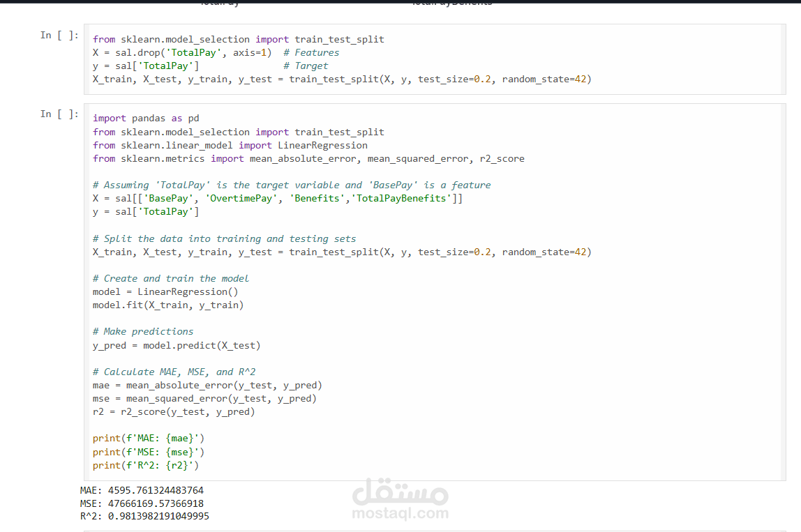Click the '# Target' comment in first cell
This screenshot has width=801, height=532.
tap(306, 66)
